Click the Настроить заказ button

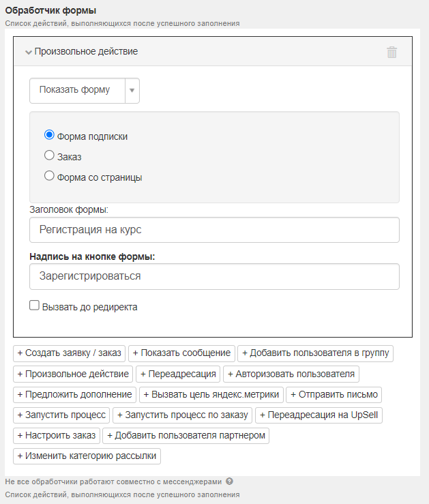tap(57, 436)
